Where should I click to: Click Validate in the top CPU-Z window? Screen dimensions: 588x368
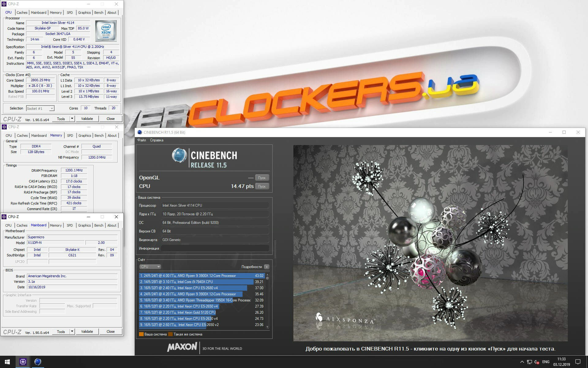[87, 119]
